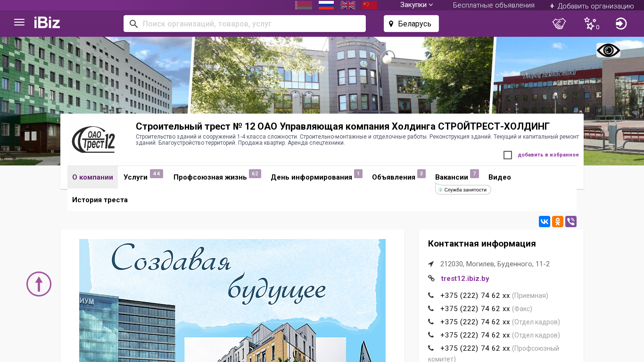Click the phone icon beside Факс

pyautogui.click(x=431, y=309)
